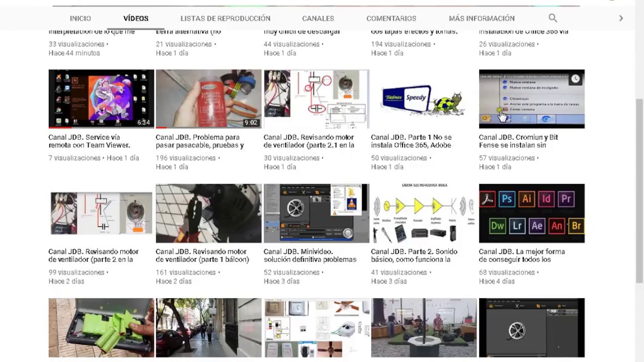Open the Sonido básico diagram thumbnail
The image size is (644, 362).
(x=424, y=213)
